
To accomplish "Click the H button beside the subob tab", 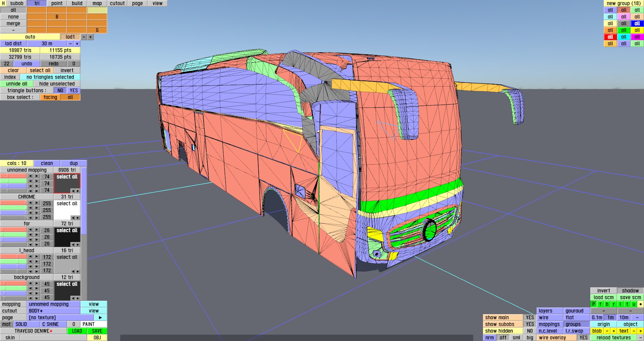I will coord(3,3).
